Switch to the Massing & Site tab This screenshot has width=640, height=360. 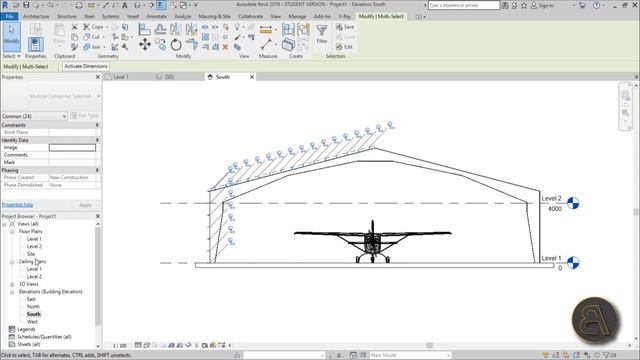pyautogui.click(x=215, y=16)
